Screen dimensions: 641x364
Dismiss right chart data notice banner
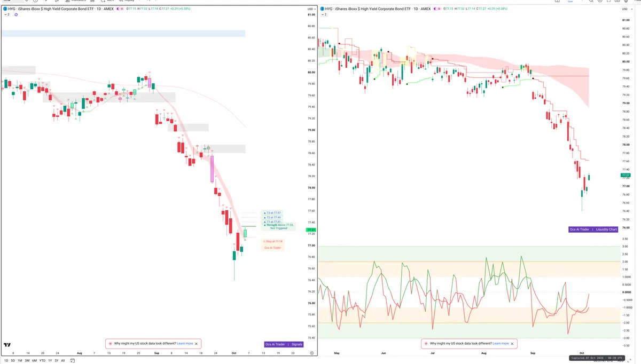512,344
